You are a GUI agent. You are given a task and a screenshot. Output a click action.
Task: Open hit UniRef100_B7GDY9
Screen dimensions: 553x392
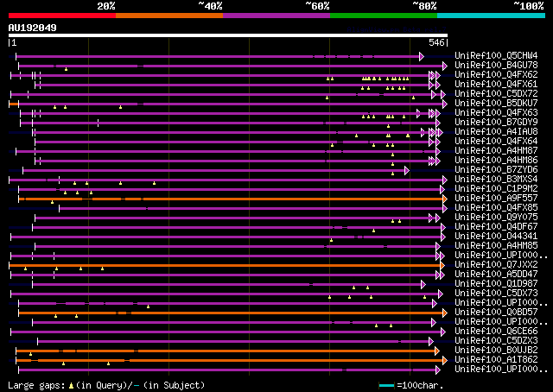coord(496,123)
